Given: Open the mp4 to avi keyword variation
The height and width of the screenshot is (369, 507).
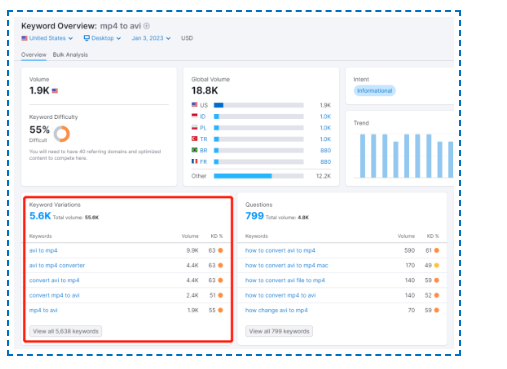Looking at the screenshot, I should [43, 310].
